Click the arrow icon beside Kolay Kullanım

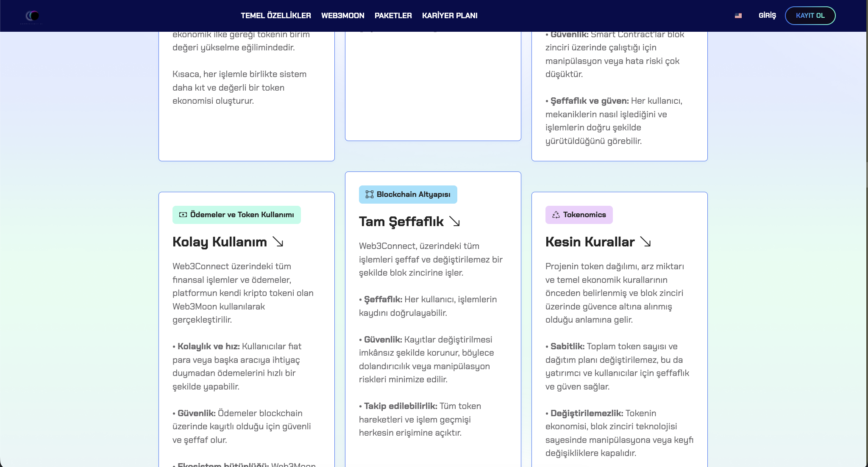(278, 242)
